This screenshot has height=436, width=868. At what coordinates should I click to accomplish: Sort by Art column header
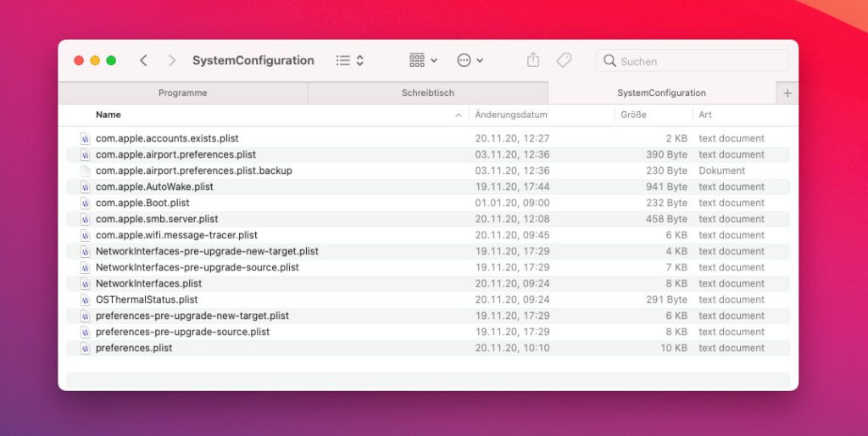click(x=705, y=115)
